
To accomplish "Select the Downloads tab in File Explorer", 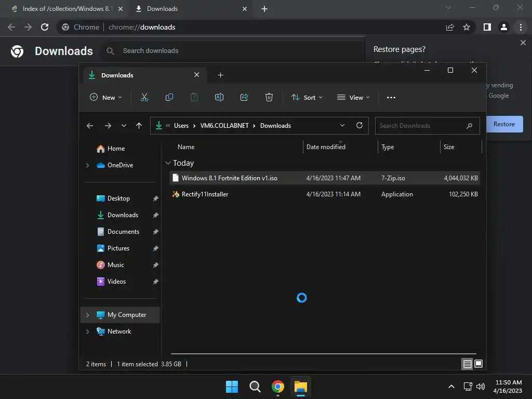I will click(x=144, y=75).
